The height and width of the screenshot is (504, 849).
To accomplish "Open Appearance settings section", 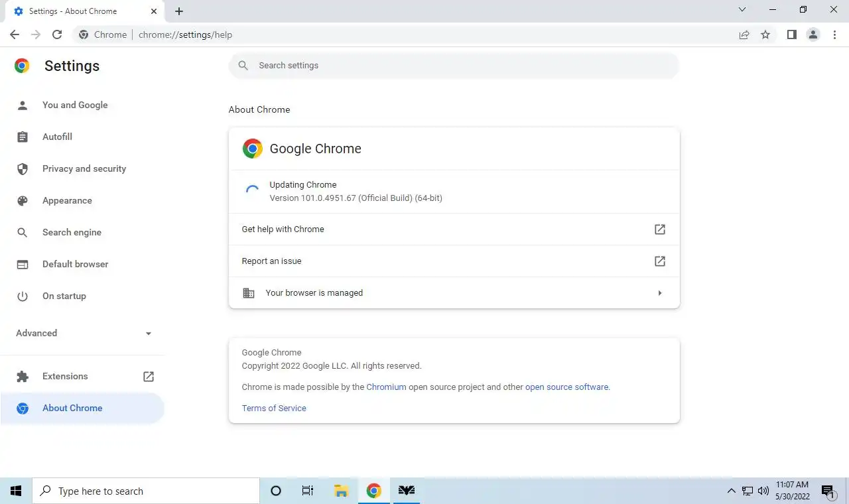I will pos(83,200).
